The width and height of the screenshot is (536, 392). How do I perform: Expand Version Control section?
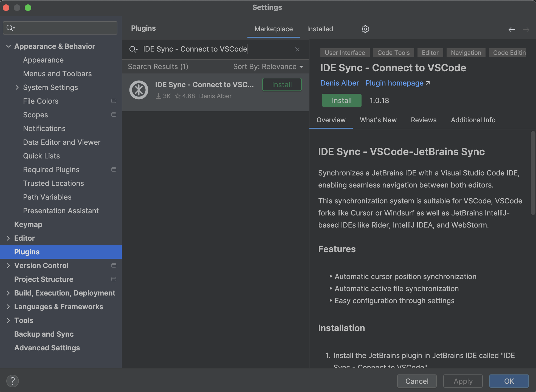click(x=8, y=266)
